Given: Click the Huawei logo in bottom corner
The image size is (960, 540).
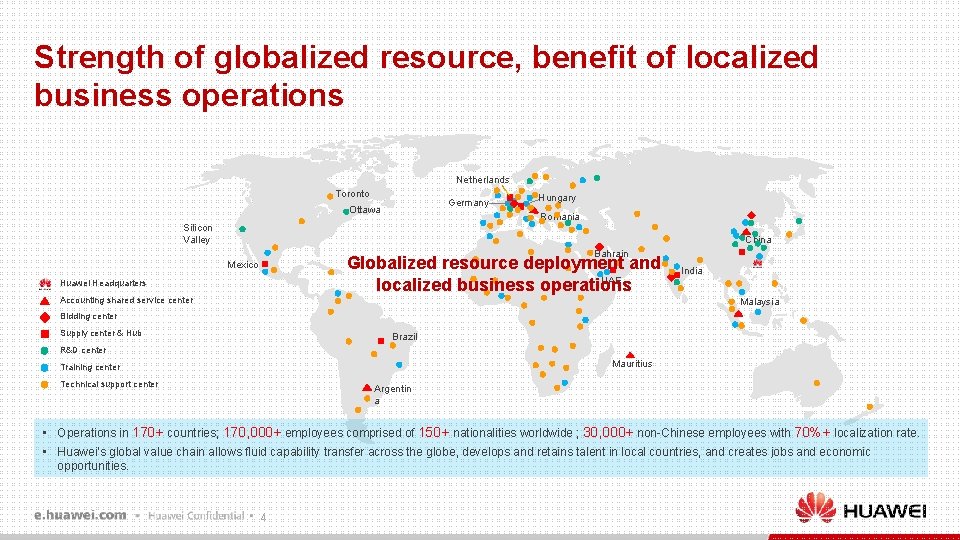Looking at the screenshot, I should pyautogui.click(x=861, y=509).
